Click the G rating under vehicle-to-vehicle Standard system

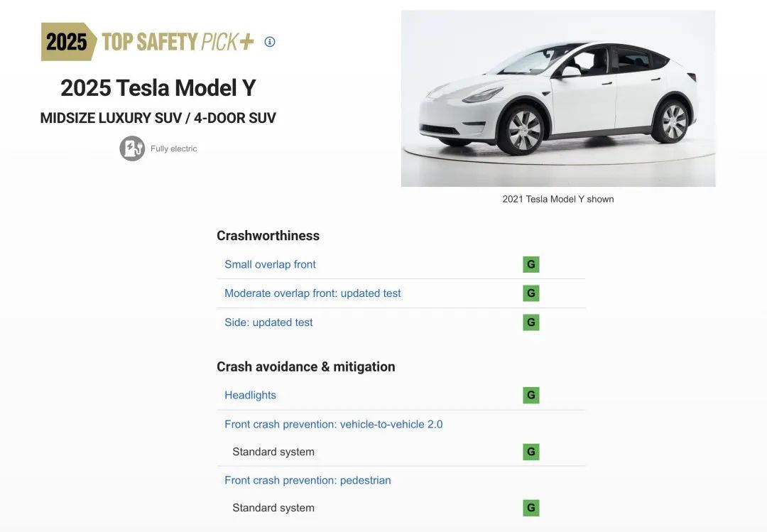[531, 452]
